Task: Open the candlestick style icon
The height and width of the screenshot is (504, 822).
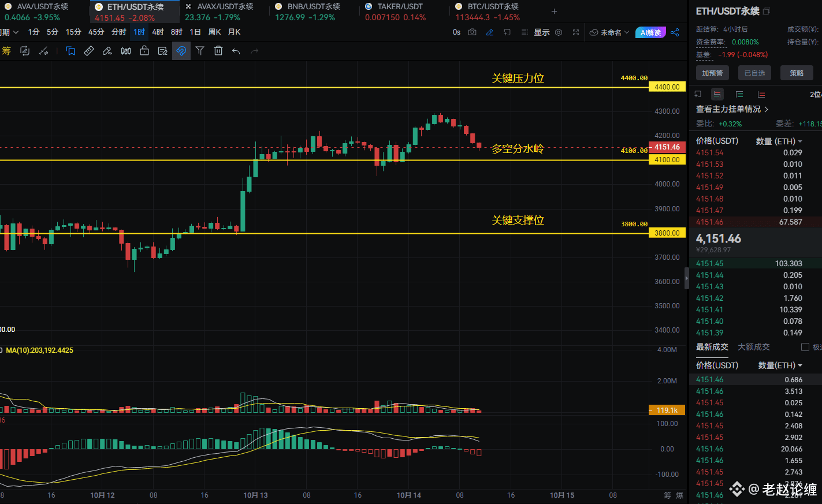Action: pos(126,51)
